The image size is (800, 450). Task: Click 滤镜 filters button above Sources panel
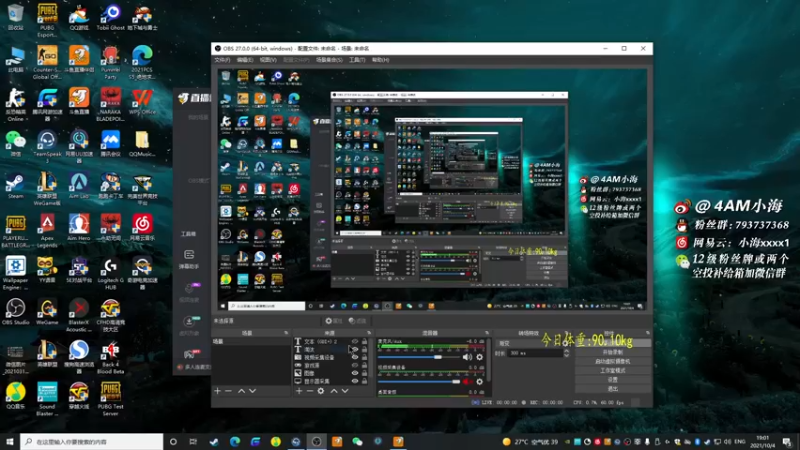click(358, 321)
